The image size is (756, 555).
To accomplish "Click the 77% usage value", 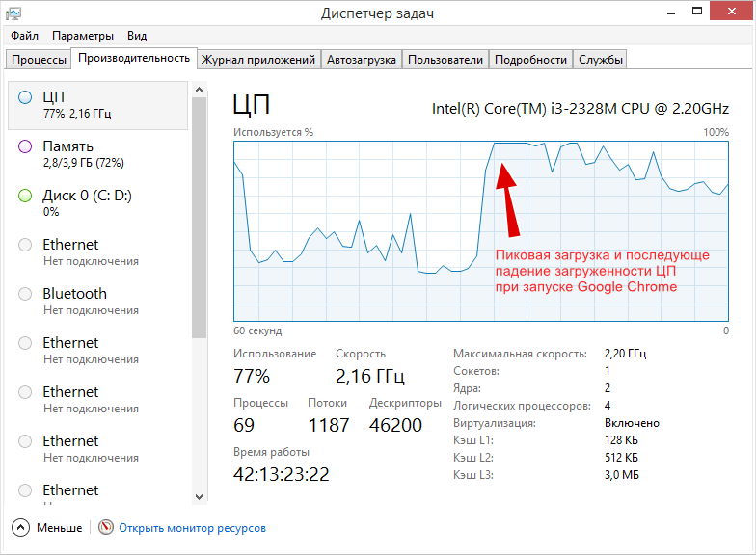I will coord(252,376).
